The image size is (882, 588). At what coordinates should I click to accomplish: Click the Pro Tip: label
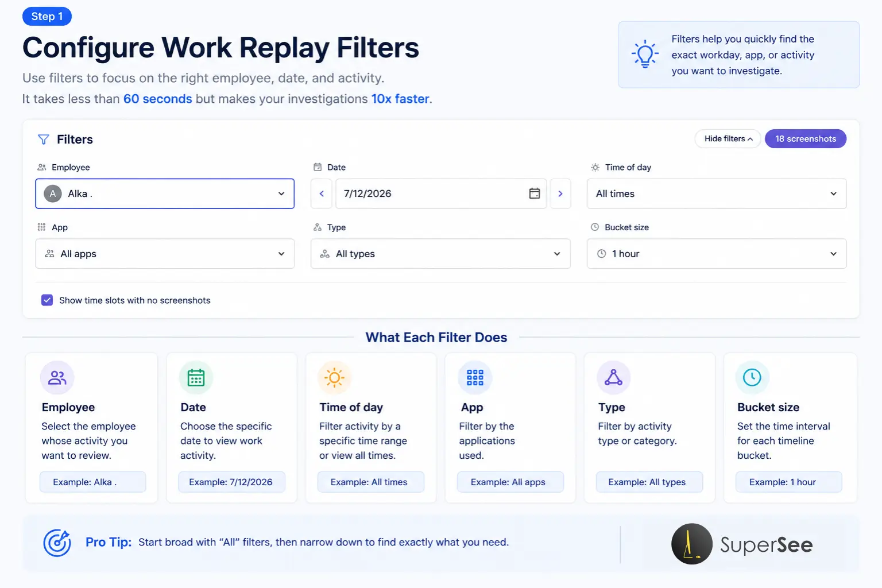(109, 542)
